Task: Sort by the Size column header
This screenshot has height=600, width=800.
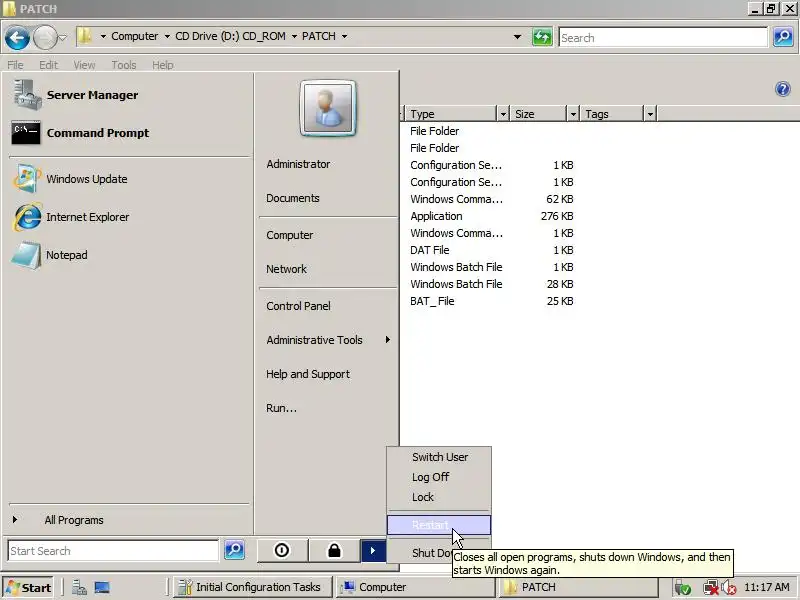Action: [x=538, y=114]
